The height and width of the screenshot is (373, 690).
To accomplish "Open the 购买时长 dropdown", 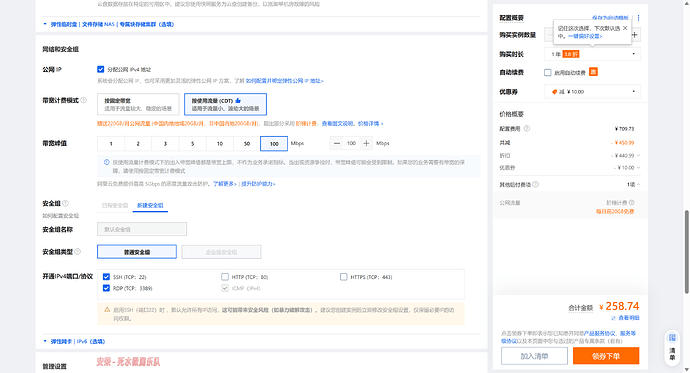I will click(x=592, y=54).
